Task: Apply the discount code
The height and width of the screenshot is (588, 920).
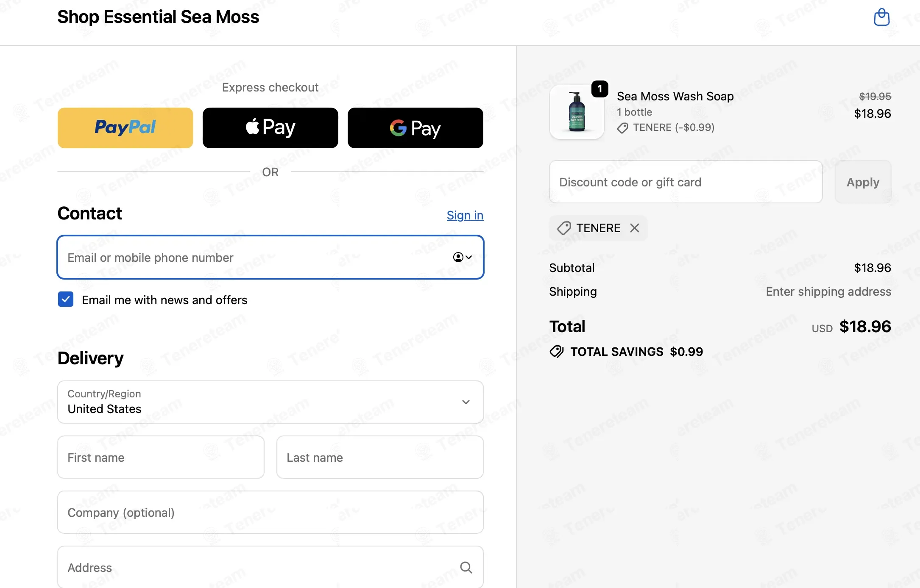Action: (863, 182)
